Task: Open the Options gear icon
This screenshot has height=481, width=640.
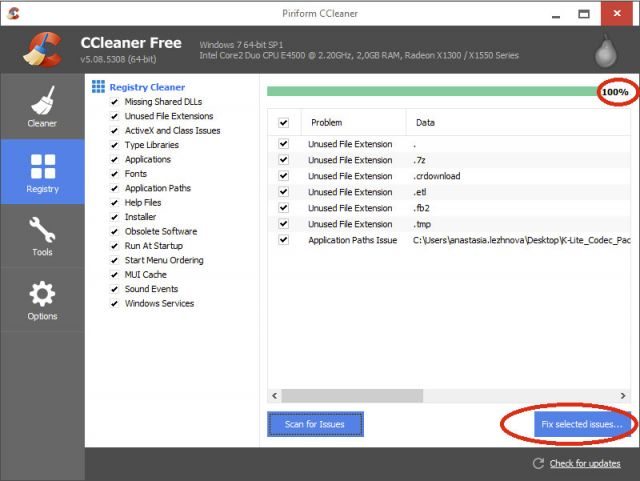Action: [x=42, y=294]
